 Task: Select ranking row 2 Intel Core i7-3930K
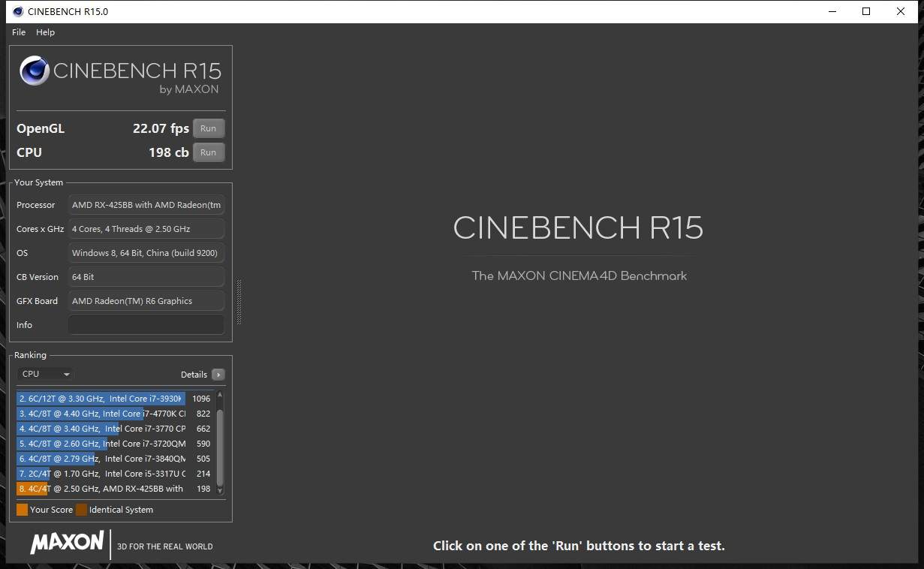click(115, 399)
